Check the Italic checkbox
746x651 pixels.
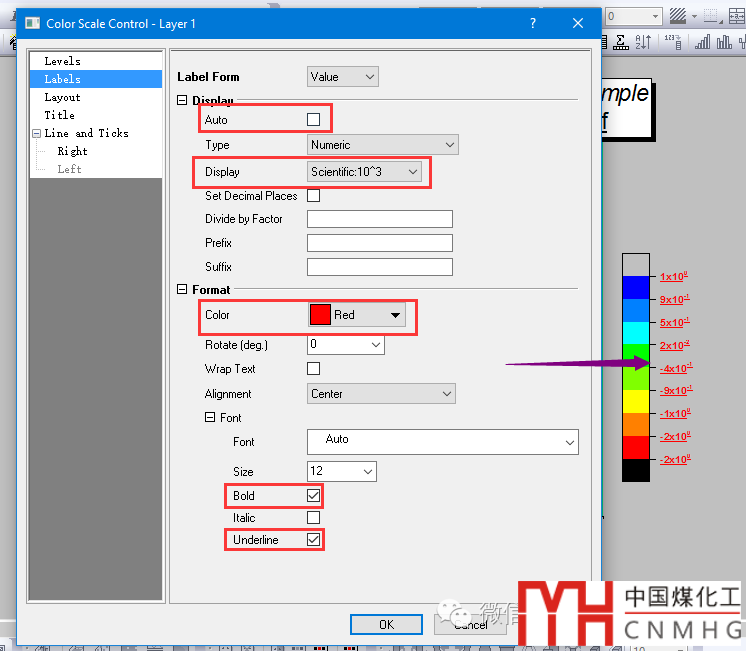click(314, 518)
